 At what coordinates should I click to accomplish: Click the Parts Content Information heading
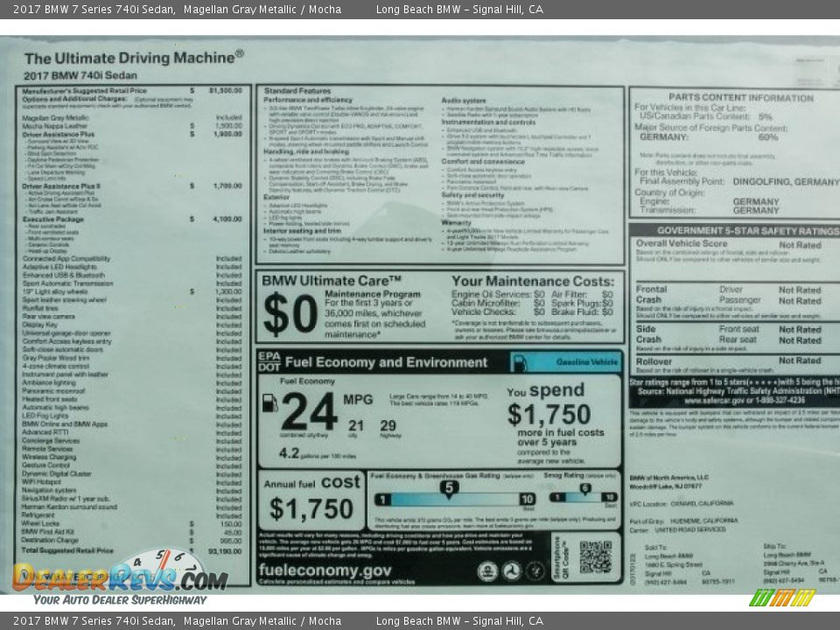740,97
